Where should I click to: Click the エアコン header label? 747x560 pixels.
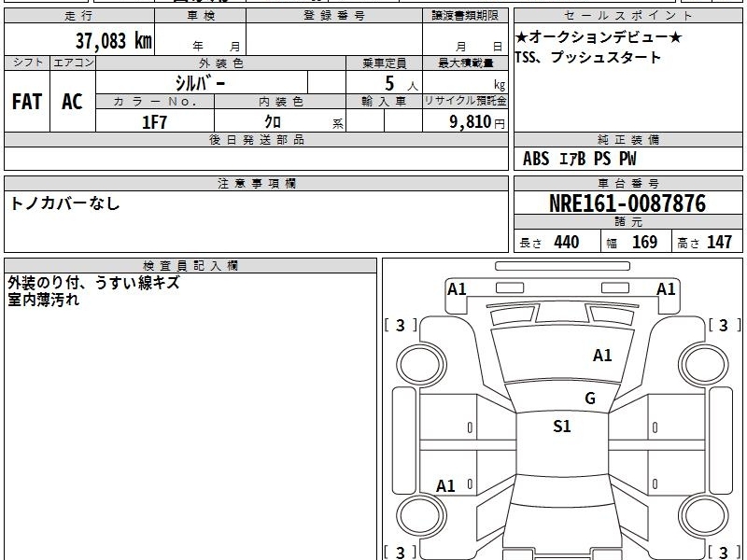(x=73, y=63)
